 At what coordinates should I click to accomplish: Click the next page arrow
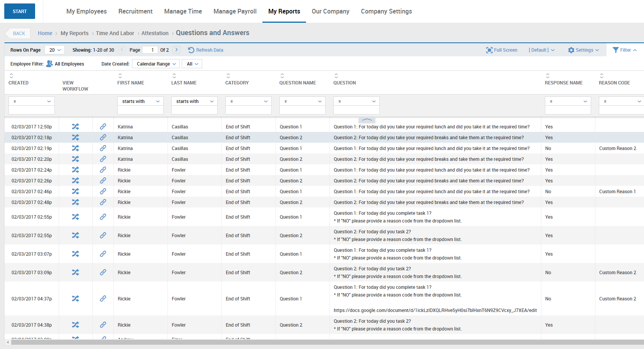pyautogui.click(x=176, y=50)
